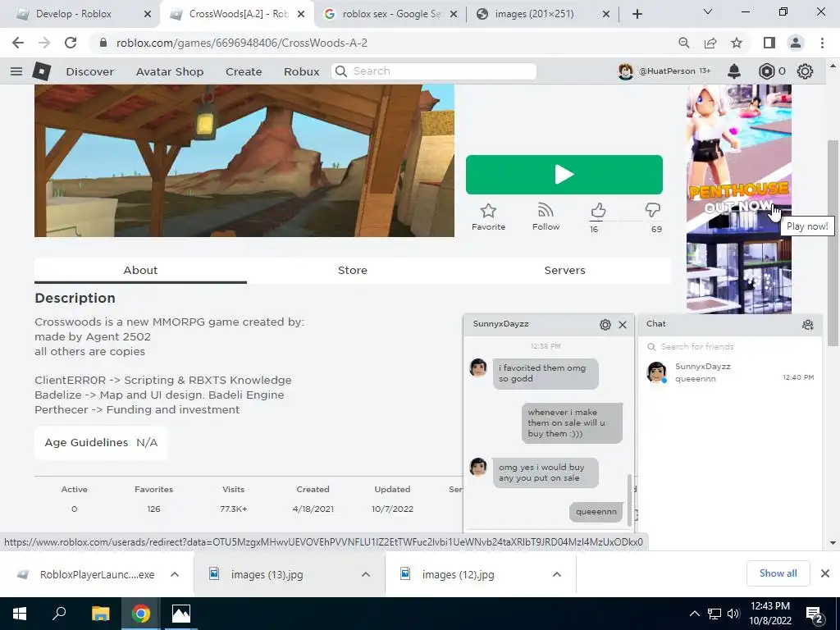
Task: Open the Roblox hamburger navigation menu
Action: [x=16, y=71]
